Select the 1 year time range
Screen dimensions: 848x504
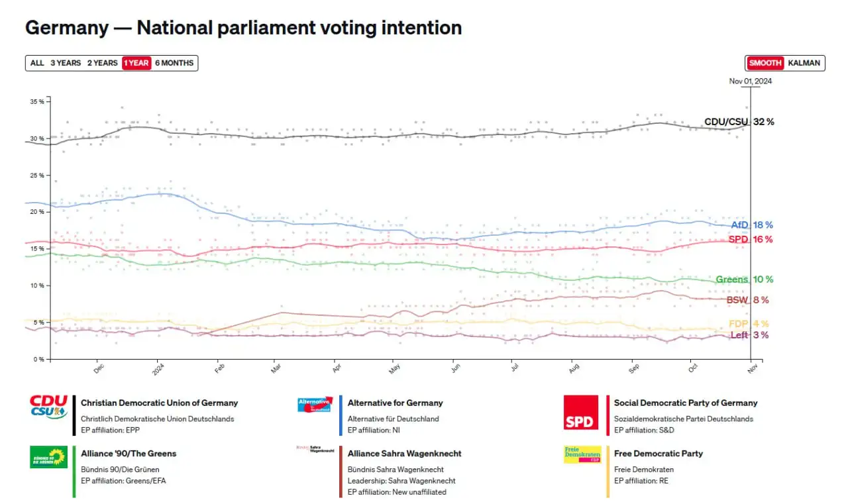click(136, 63)
